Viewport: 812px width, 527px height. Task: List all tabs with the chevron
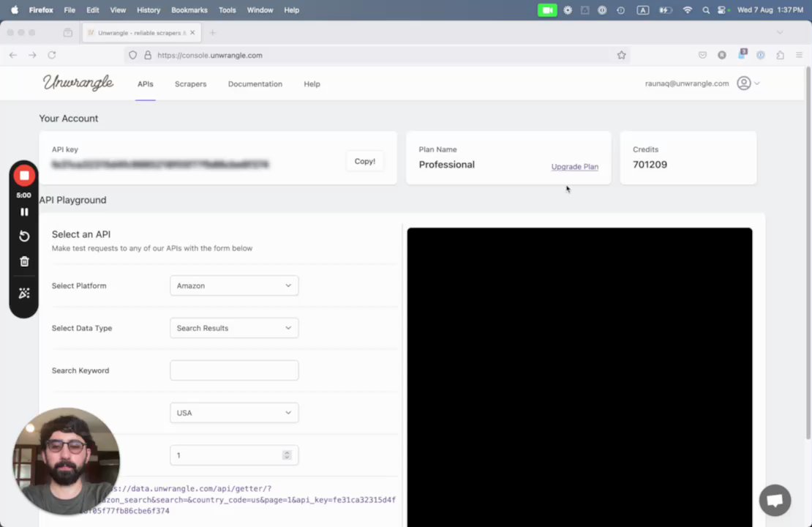pos(779,33)
